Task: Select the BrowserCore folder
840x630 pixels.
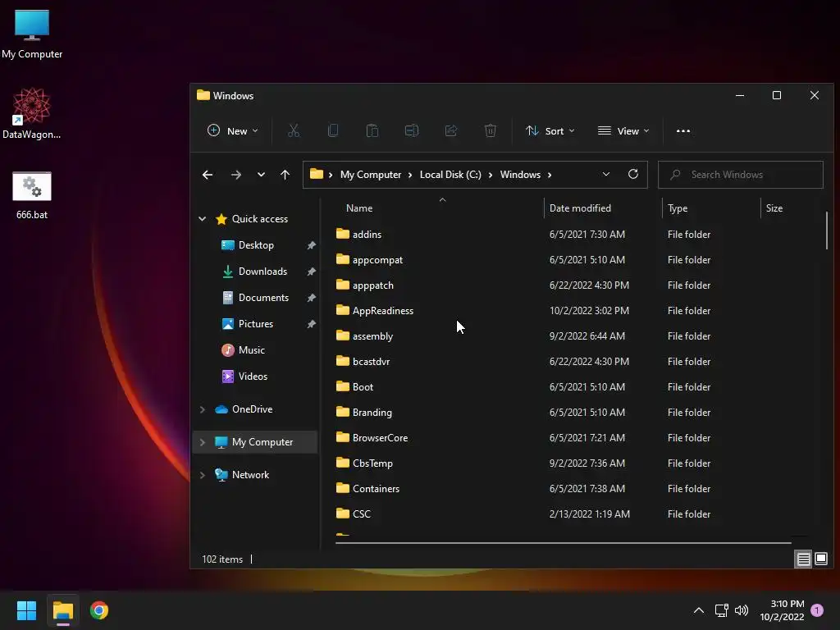Action: 380,438
